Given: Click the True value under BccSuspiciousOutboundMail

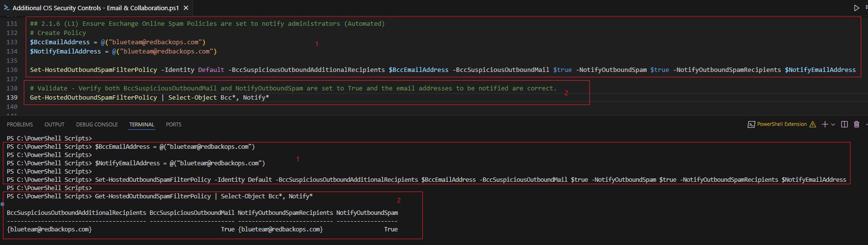Looking at the screenshot, I should click(x=228, y=229).
